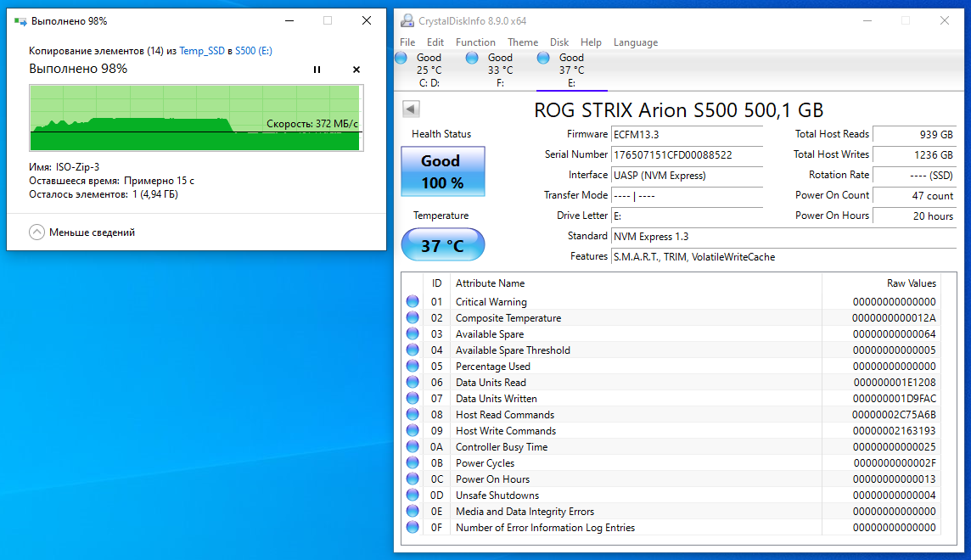This screenshot has height=560, width=971.
Task: Cancel the copy with the X button
Action: click(x=356, y=70)
